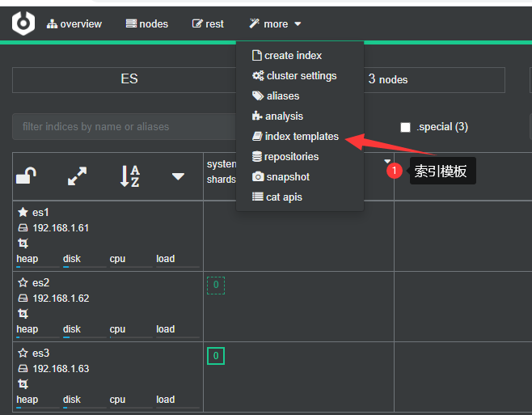Click the cat apis list icon
Image resolution: width=532 pixels, height=415 pixels.
pyautogui.click(x=258, y=197)
